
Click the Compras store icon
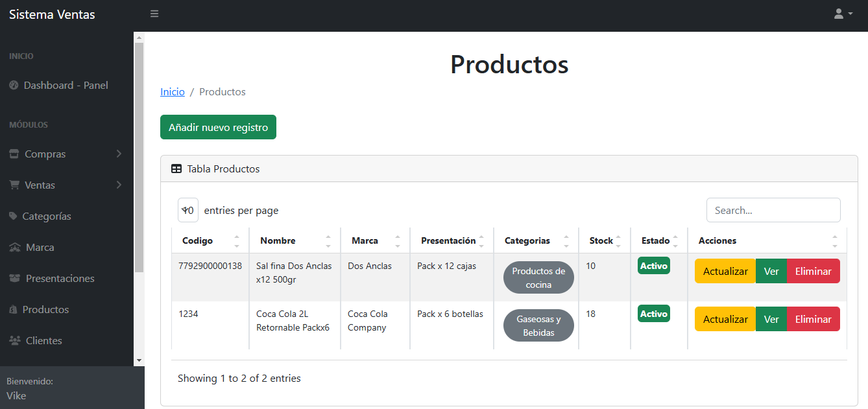14,154
